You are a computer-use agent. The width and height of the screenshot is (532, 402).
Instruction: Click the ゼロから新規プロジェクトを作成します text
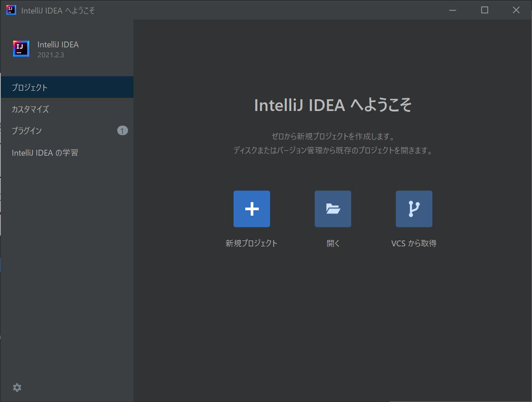point(333,137)
